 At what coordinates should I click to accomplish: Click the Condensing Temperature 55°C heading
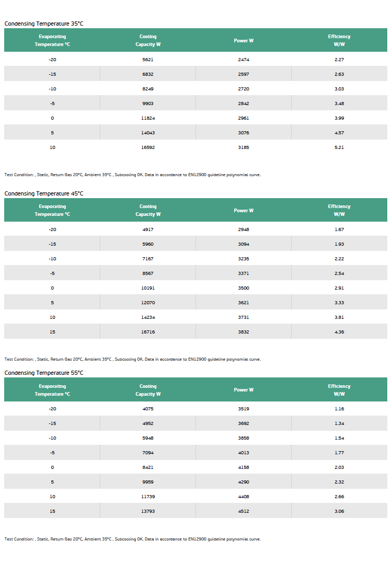pos(44,373)
